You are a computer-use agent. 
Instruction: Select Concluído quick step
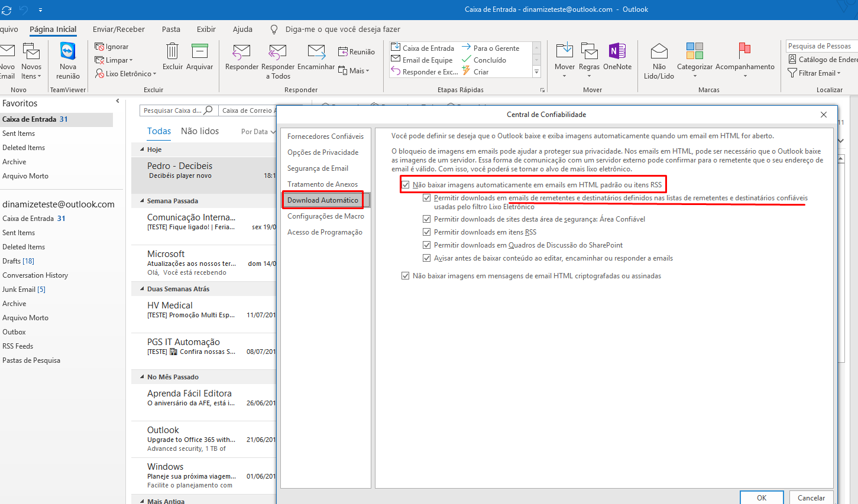484,60
